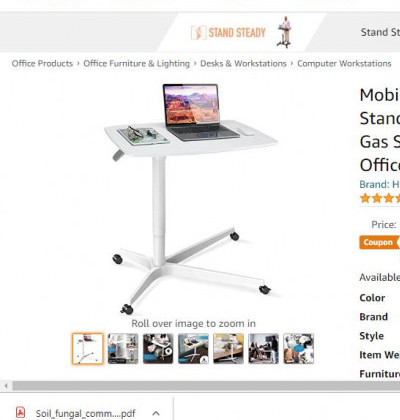Select the sixth thumbnail showing people

tap(263, 349)
